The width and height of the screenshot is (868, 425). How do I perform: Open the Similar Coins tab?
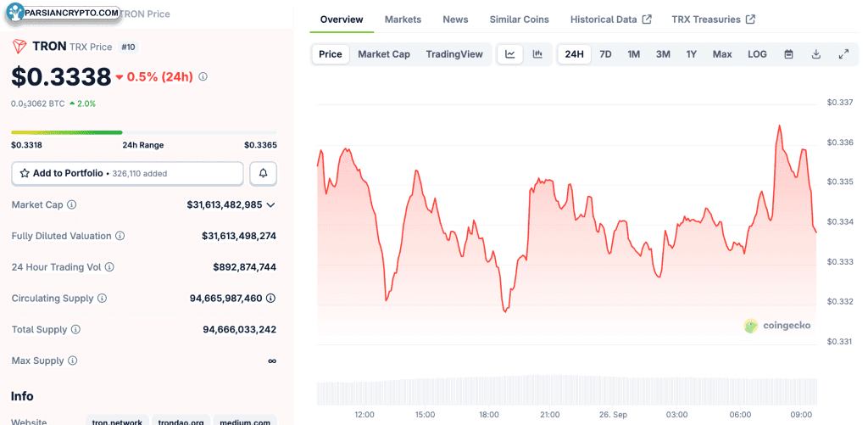tap(520, 20)
